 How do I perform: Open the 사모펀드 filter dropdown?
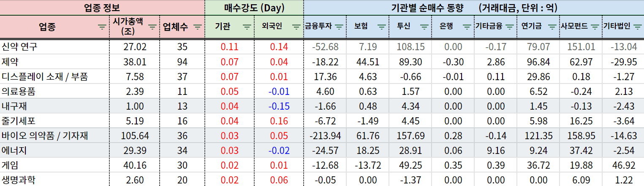click(x=595, y=27)
